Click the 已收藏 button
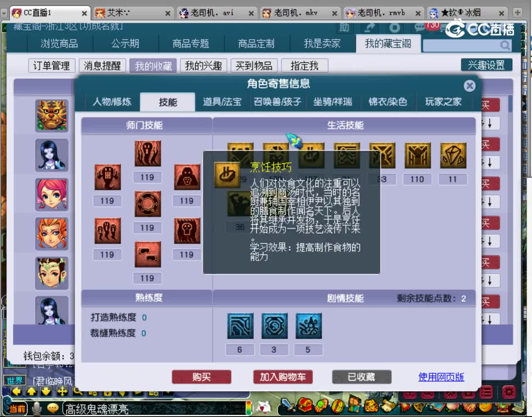Image resolution: width=532 pixels, height=417 pixels. point(362,377)
